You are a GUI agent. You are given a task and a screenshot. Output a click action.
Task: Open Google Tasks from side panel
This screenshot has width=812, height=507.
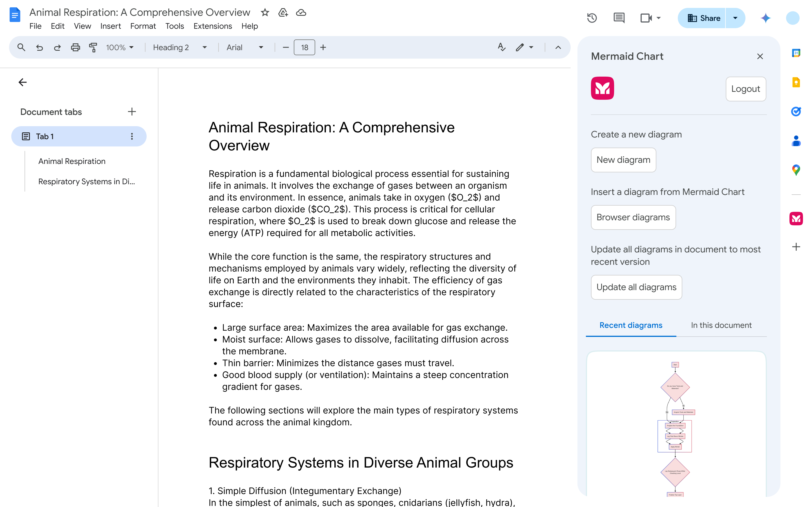[796, 111]
